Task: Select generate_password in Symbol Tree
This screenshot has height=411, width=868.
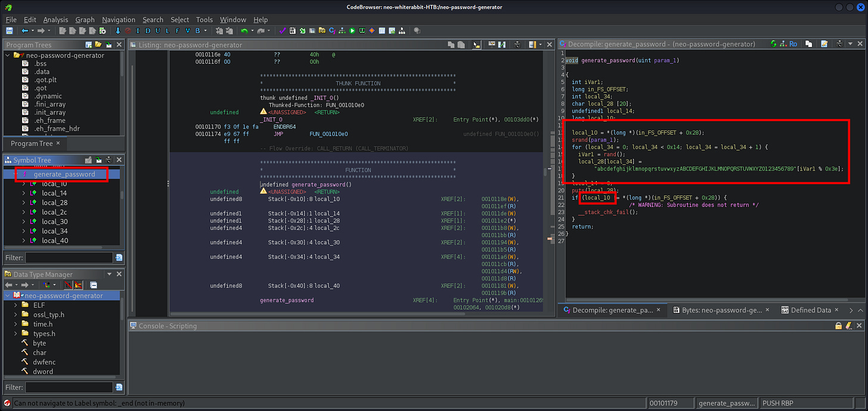Action: coord(64,174)
